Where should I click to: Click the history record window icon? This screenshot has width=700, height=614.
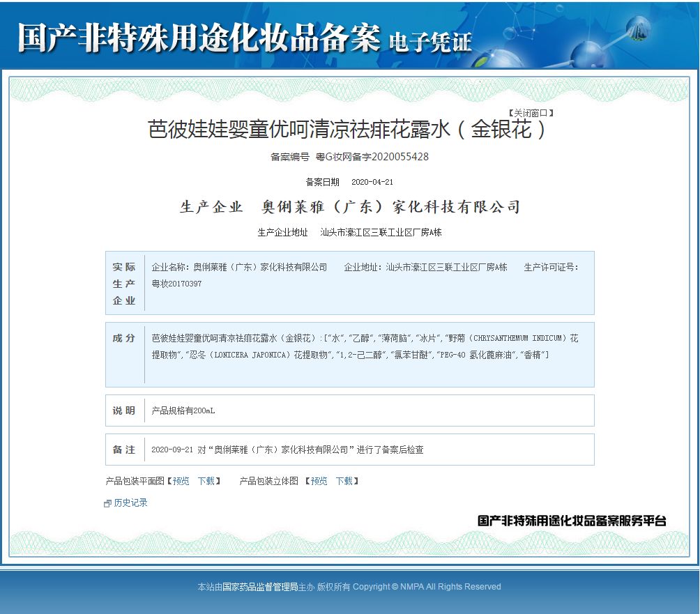(107, 503)
